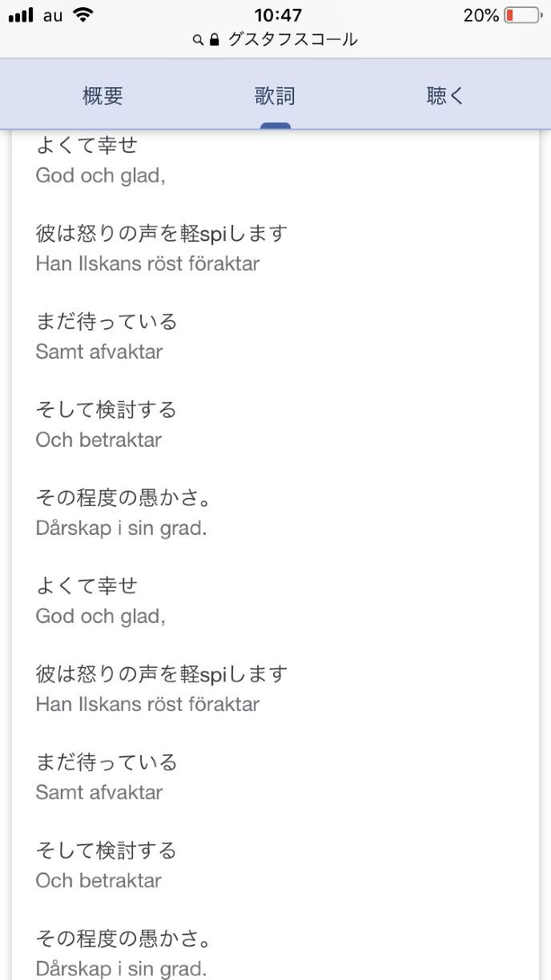Tap the au carrier label
The image size is (551, 980).
tap(54, 15)
